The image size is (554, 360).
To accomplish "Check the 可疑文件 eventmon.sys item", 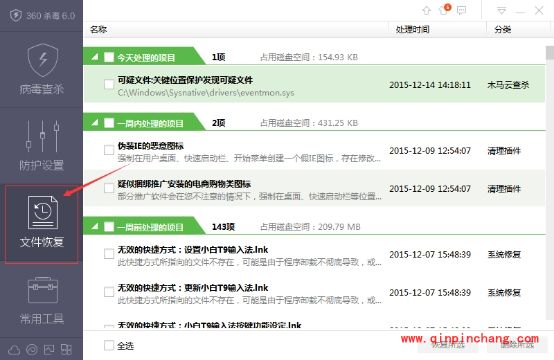I will (109, 84).
